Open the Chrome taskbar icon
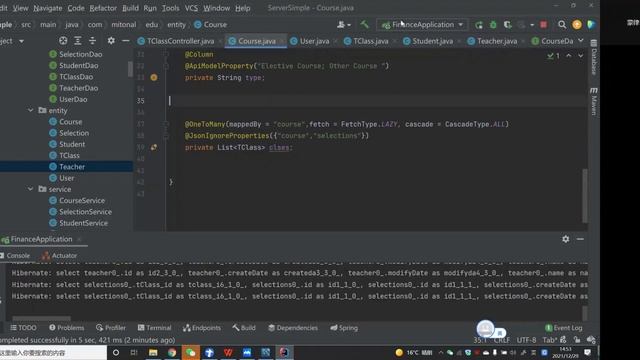This screenshot has height=360, width=640. (172, 353)
